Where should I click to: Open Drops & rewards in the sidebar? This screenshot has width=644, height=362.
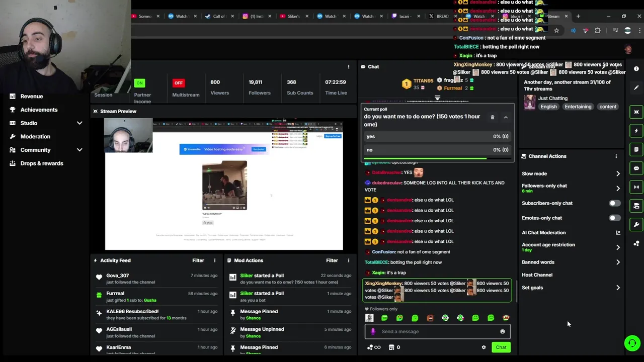pyautogui.click(x=42, y=163)
